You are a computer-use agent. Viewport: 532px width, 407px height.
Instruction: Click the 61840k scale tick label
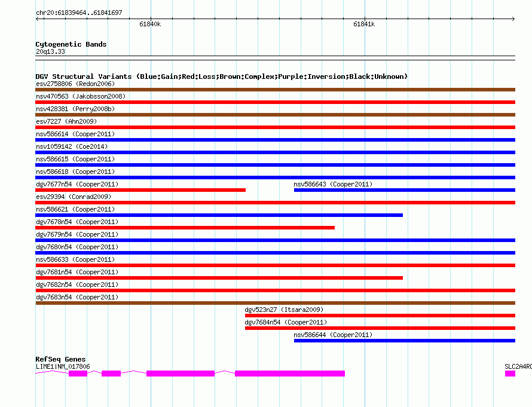tap(150, 24)
